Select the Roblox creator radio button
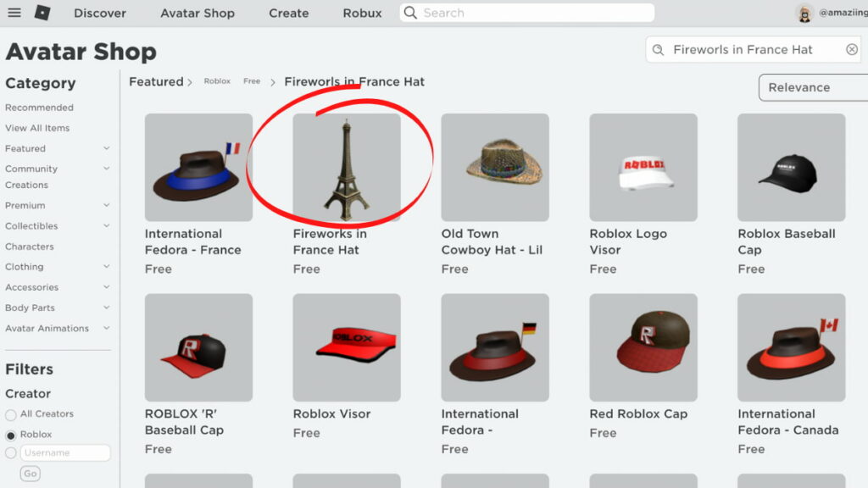This screenshot has width=868, height=488. pyautogui.click(x=10, y=435)
